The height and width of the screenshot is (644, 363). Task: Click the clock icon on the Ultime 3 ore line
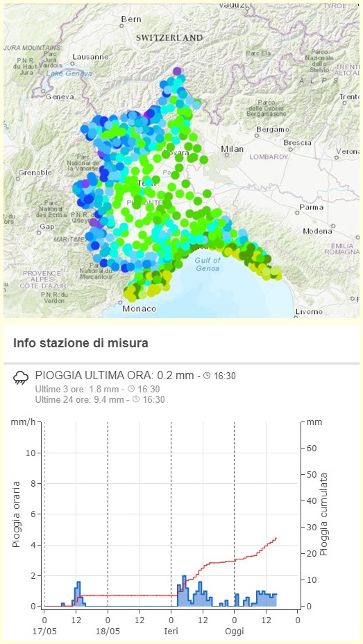click(x=130, y=389)
